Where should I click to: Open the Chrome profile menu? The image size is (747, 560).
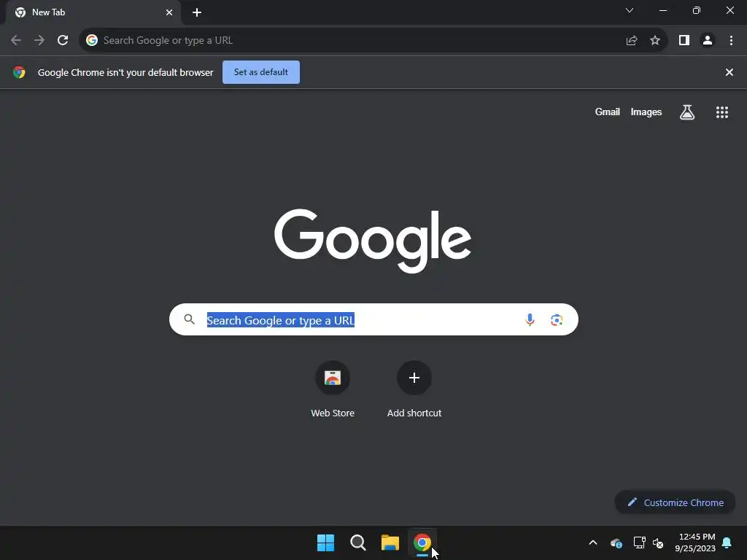coord(708,41)
